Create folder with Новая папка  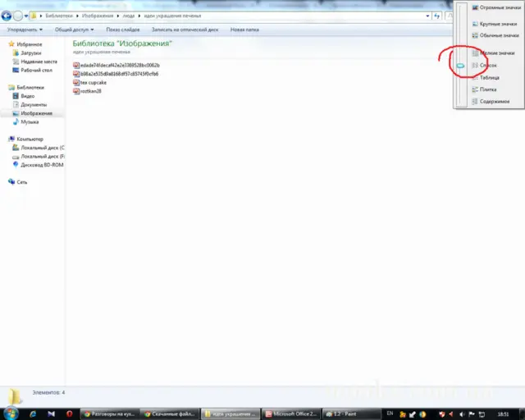[x=244, y=30]
